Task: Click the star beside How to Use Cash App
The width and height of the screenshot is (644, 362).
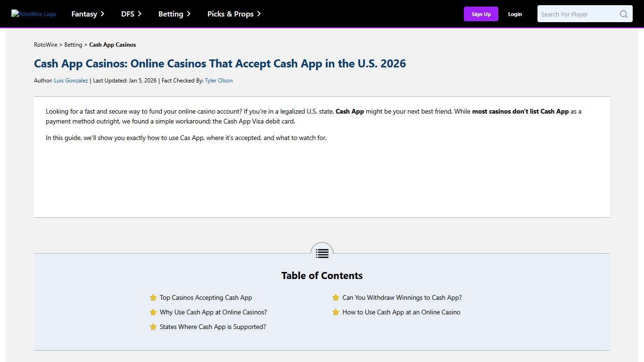Action: [336, 312]
